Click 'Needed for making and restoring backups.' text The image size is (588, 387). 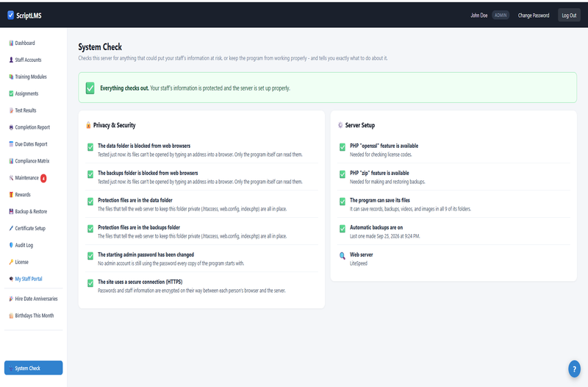[x=387, y=182]
